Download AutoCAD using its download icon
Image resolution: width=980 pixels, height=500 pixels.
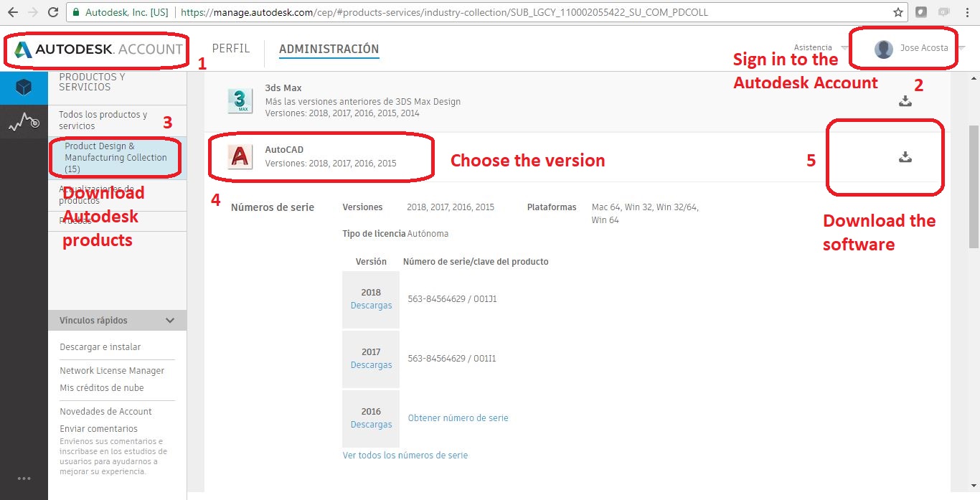click(x=905, y=157)
